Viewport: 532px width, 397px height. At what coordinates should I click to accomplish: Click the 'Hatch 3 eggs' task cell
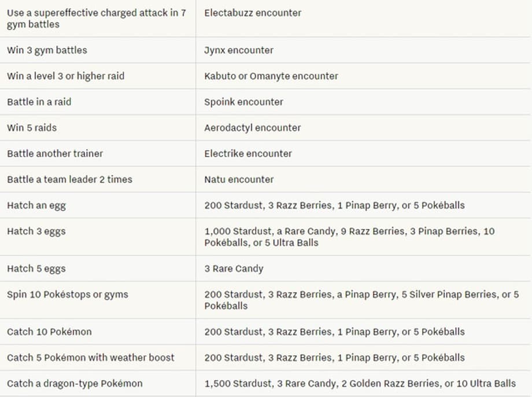[36, 231]
